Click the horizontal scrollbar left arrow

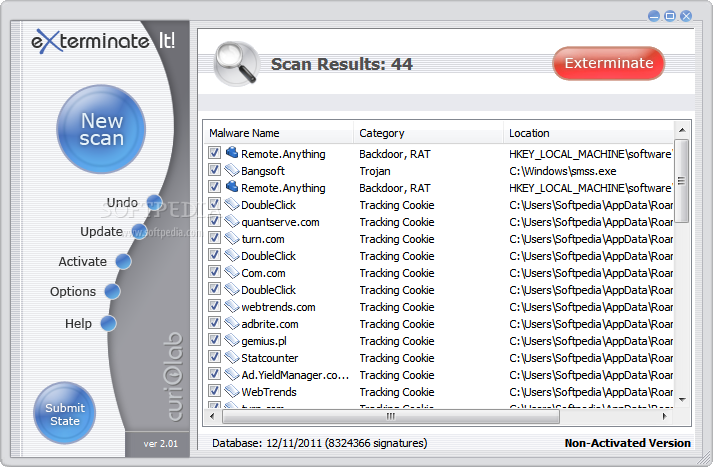[212, 417]
